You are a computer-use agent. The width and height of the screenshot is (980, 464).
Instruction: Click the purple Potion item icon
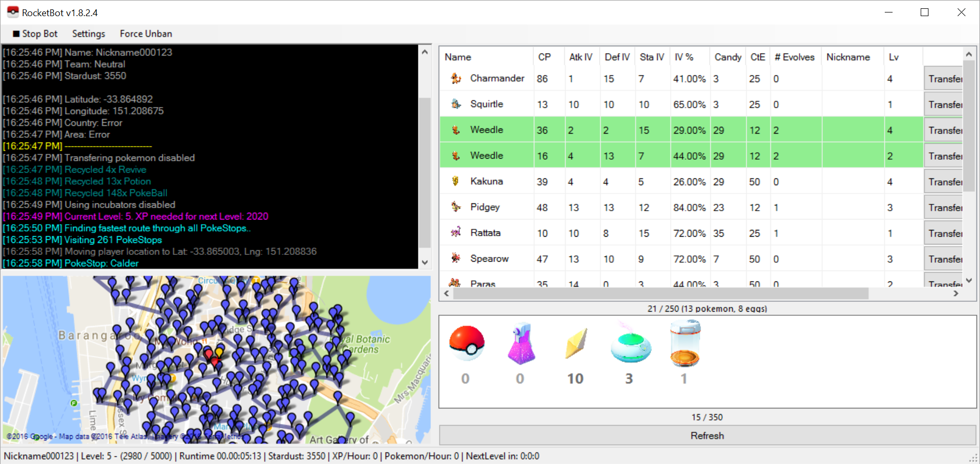point(521,343)
